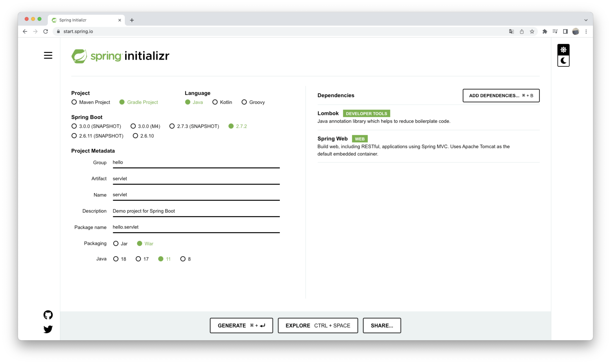This screenshot has width=611, height=364.
Task: Open the hamburger menu
Action: click(48, 55)
